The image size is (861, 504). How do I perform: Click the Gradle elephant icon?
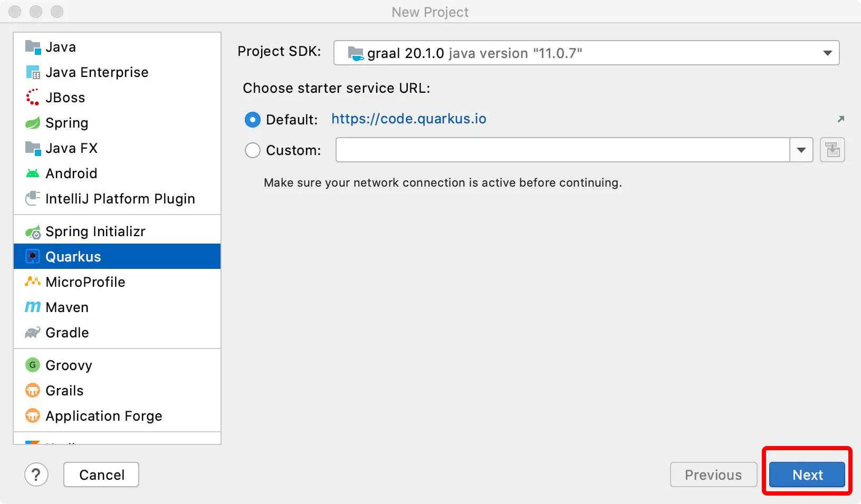(x=33, y=333)
